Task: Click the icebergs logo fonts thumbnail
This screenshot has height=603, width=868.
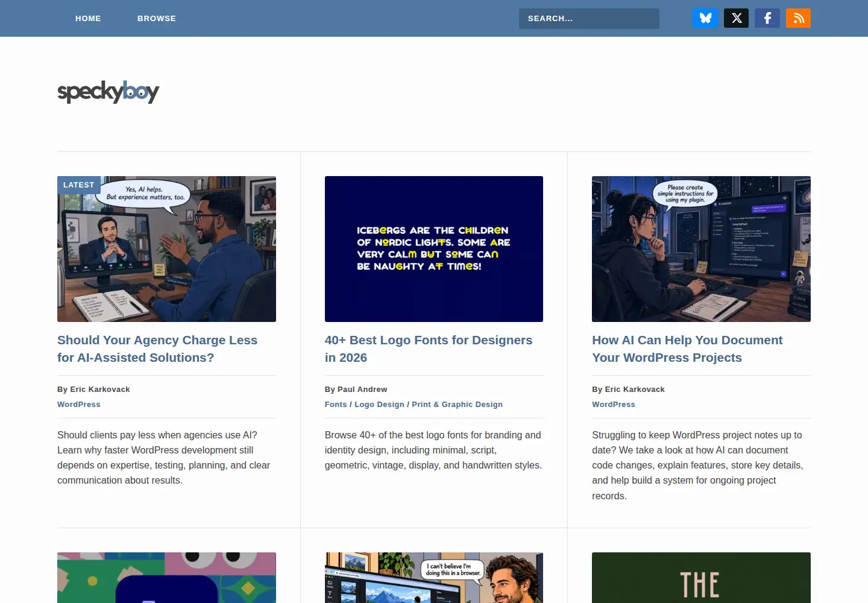Action: [434, 249]
